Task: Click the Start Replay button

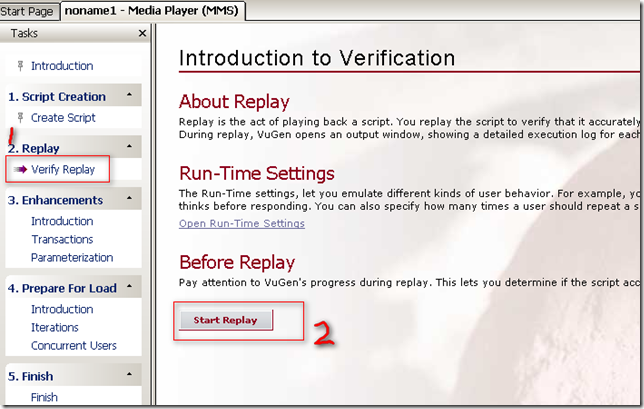Action: coord(225,320)
